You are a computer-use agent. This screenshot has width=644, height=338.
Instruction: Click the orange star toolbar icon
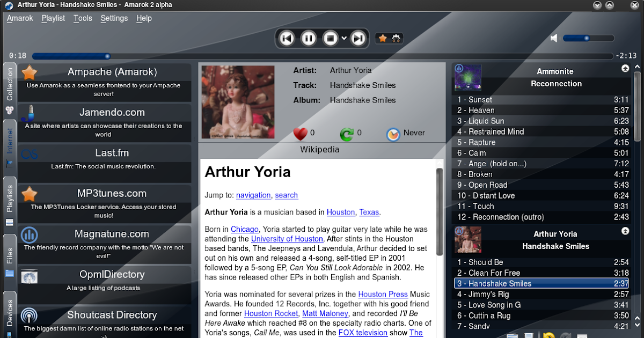tap(383, 38)
